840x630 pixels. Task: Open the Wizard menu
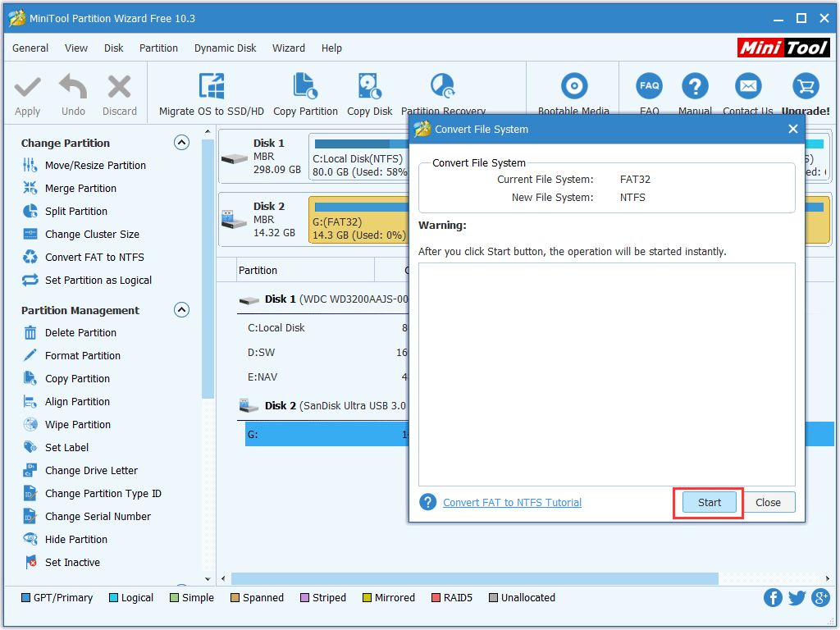click(x=288, y=48)
